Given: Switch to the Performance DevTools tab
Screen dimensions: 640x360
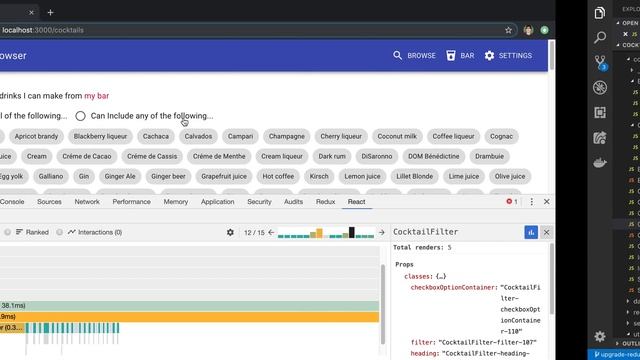Looking at the screenshot, I should (131, 202).
